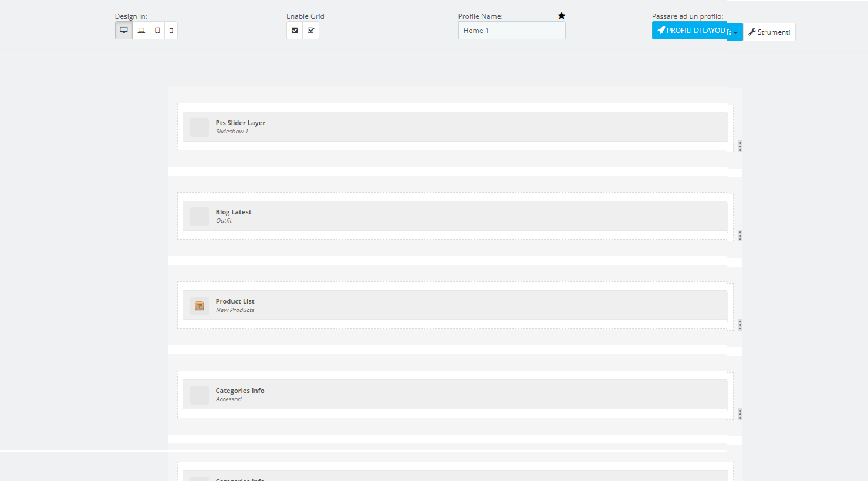Screen dimensions: 868x481
Task: Select the Categories Info title above Accessori
Action: tap(240, 391)
